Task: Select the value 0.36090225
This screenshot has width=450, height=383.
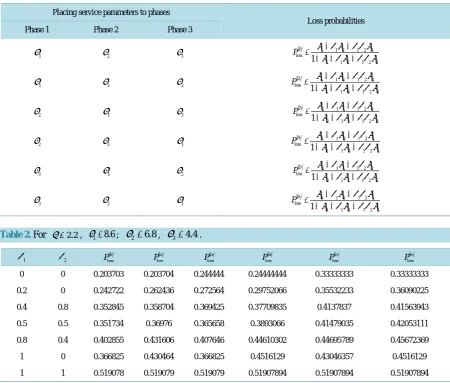Action: 409,290
